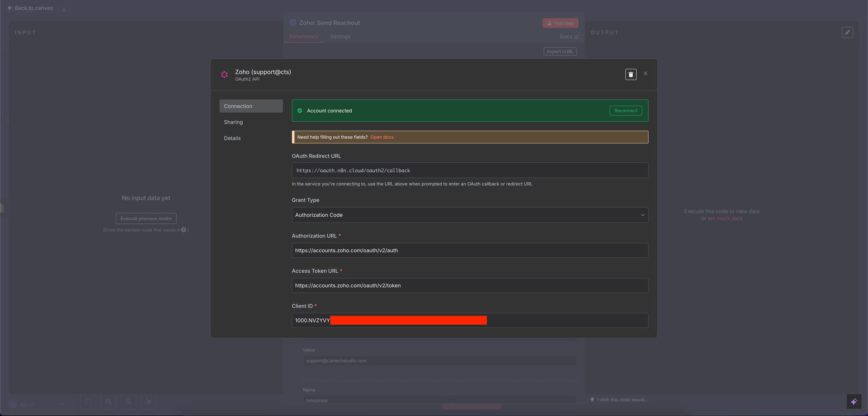The width and height of the screenshot is (868, 416).
Task: Click the Zoho: Send Reachout node title
Action: pyautogui.click(x=330, y=23)
